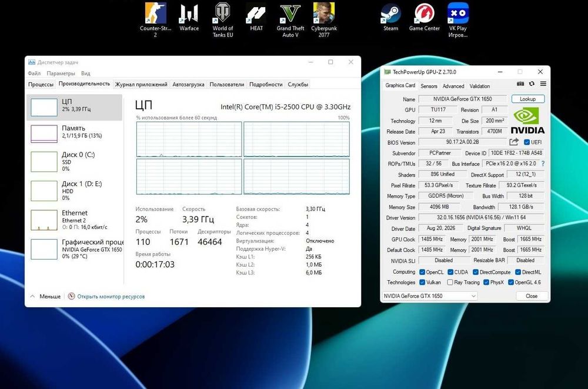Click resource monitor icon in Task Manager
This screenshot has width=588, height=389.
click(71, 296)
